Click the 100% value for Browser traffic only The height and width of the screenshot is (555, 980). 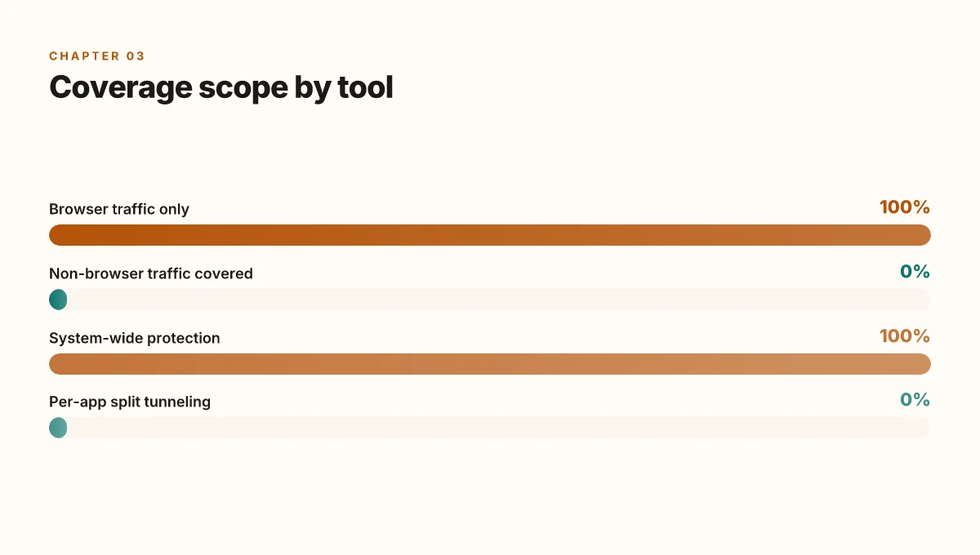pyautogui.click(x=905, y=207)
